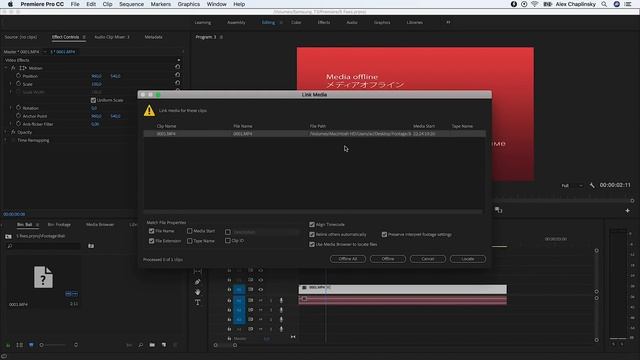Open the Graphics menu in menu bar
The height and width of the screenshot is (360, 640).
click(x=189, y=4)
